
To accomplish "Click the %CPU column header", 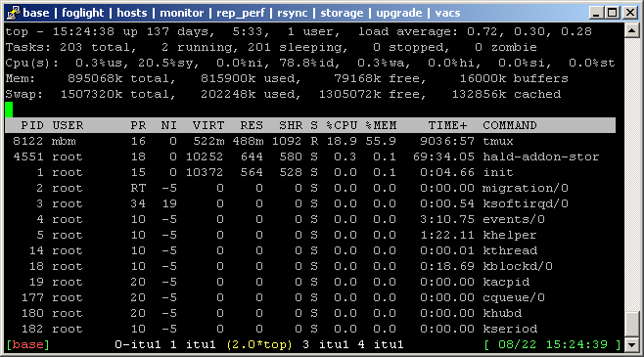I will (342, 125).
